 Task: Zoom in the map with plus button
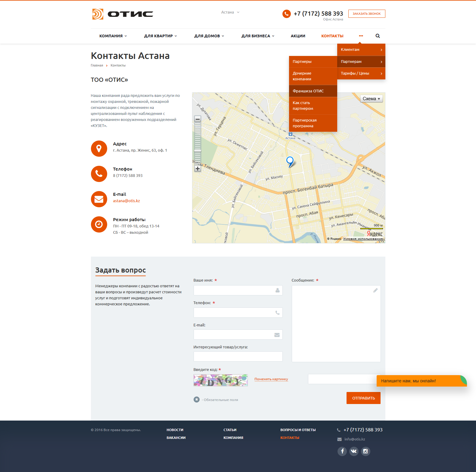198,169
